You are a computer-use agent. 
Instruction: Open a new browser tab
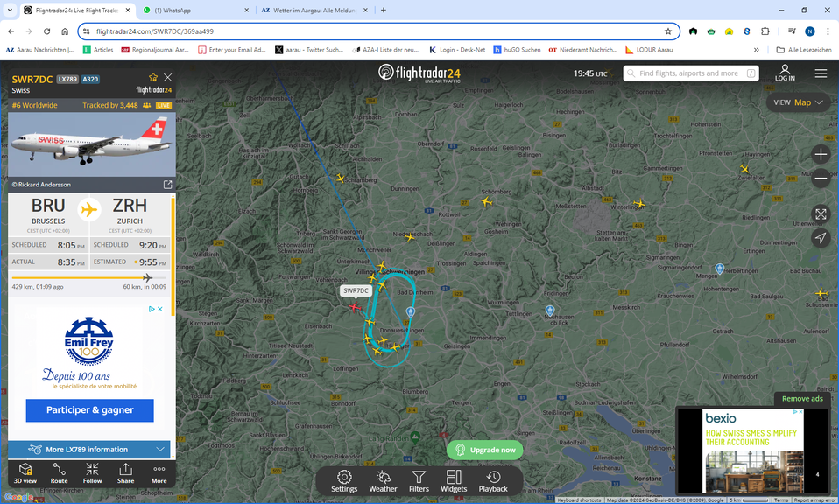point(383,10)
